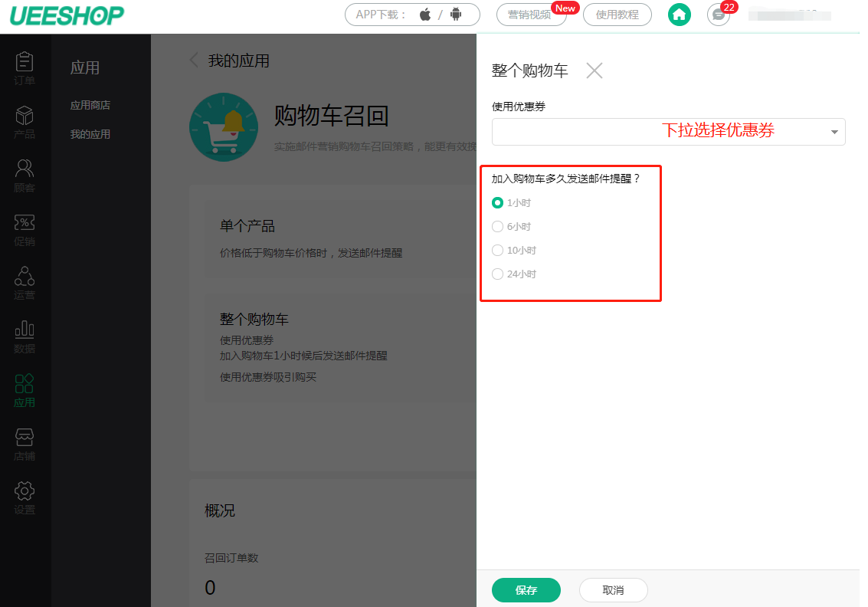This screenshot has width=868, height=607.
Task: Go to the green home icon
Action: (x=680, y=15)
